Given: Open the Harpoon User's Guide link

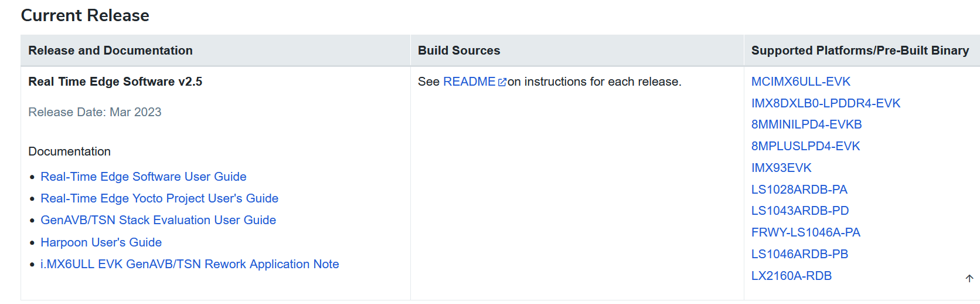Looking at the screenshot, I should click(x=101, y=242).
